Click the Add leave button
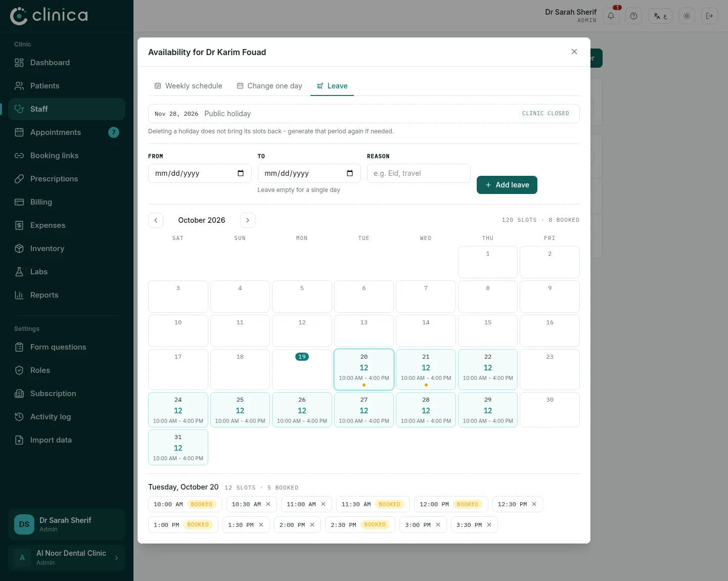This screenshot has width=728, height=581. (x=507, y=185)
